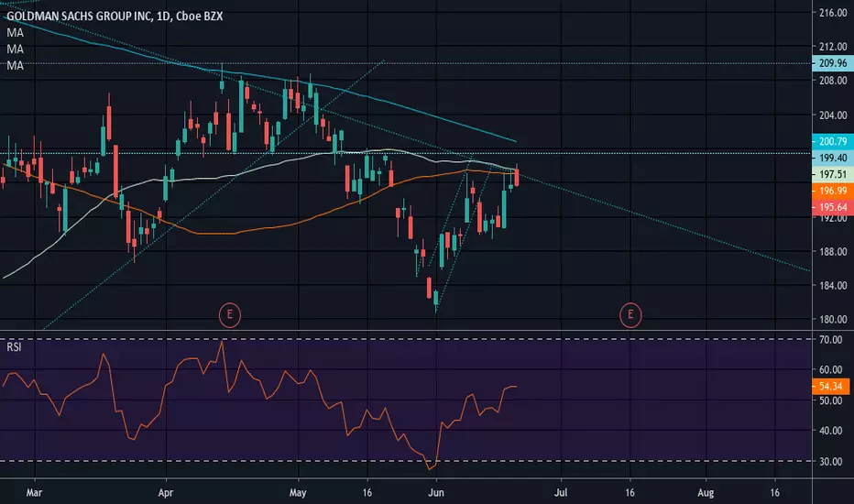854x504 pixels.
Task: Click the 60.00 RSI axis label
Action: click(x=830, y=370)
